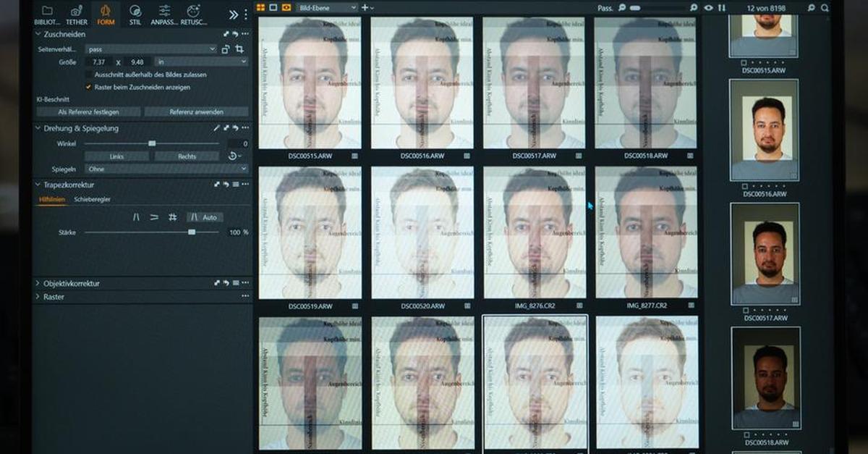868x454 pixels.
Task: Open the browser sort order icon
Action: click(x=720, y=7)
